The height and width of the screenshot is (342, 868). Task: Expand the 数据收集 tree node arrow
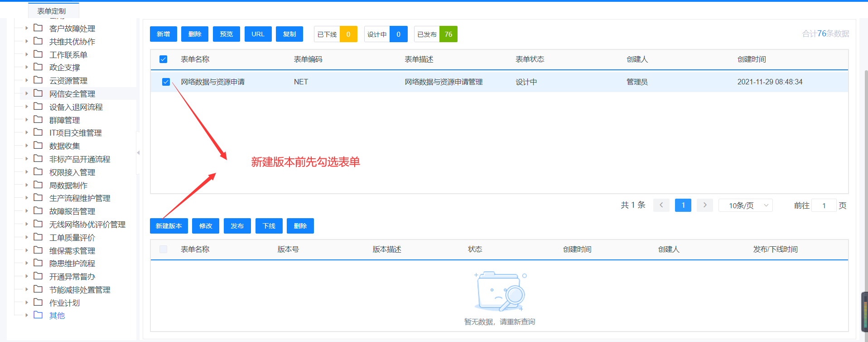point(27,146)
